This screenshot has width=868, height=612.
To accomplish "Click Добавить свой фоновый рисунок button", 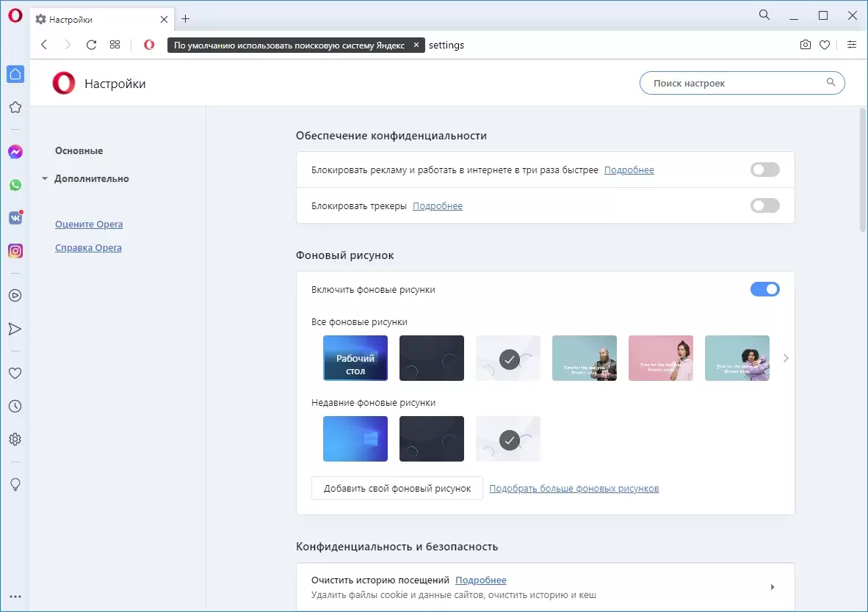I will [x=397, y=488].
